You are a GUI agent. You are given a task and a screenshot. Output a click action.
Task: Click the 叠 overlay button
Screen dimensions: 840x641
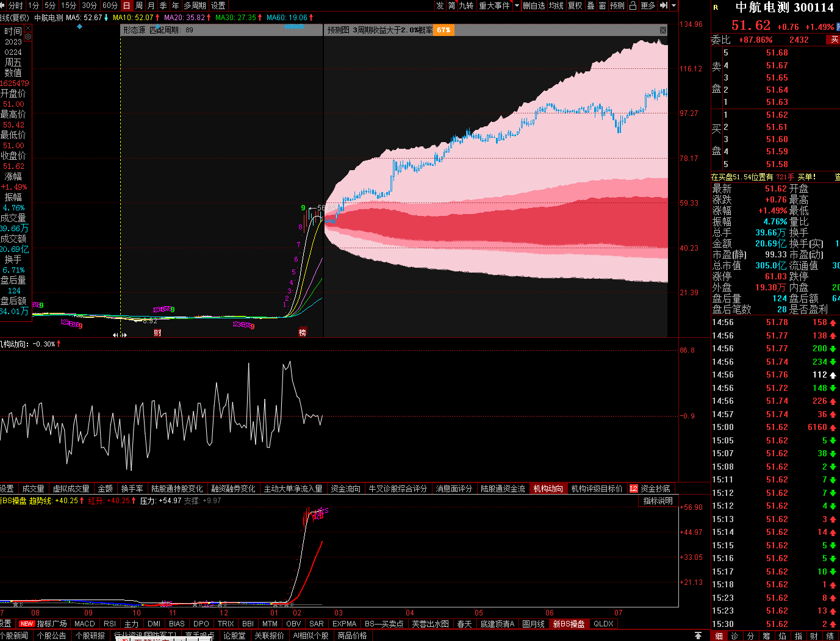(591, 5)
